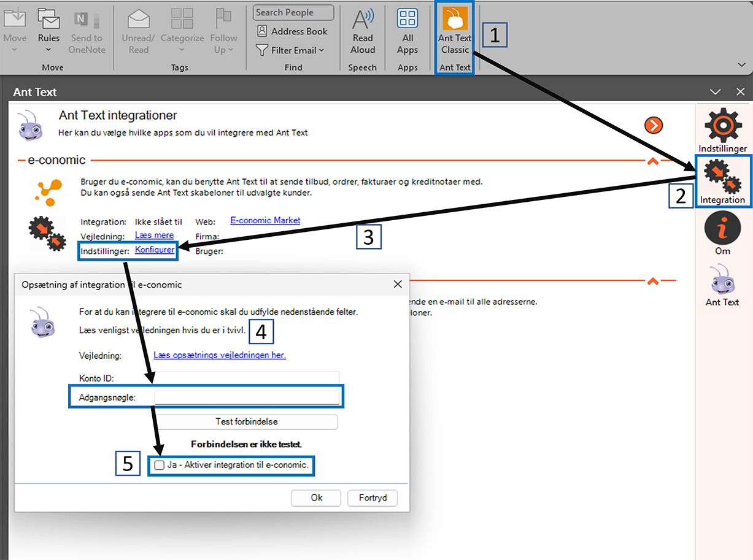Click the Ok button in dialog
Viewport: 753px width, 560px height.
click(x=316, y=497)
